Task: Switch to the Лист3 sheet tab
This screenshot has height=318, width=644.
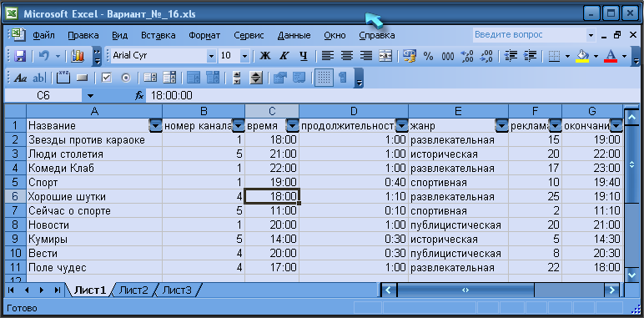Action: tap(177, 290)
